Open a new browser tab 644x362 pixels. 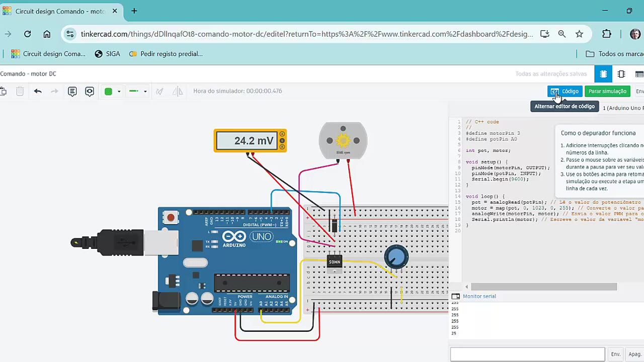point(134,11)
